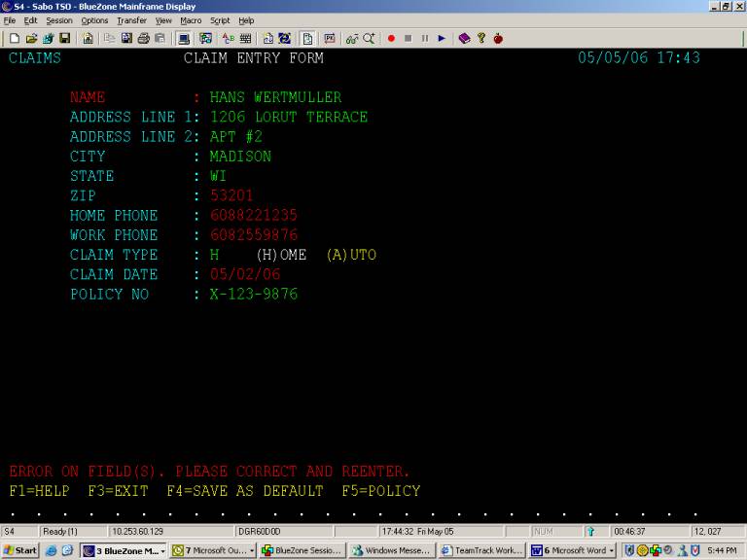Click the document page toolbar icon
The image size is (747, 560).
307,39
